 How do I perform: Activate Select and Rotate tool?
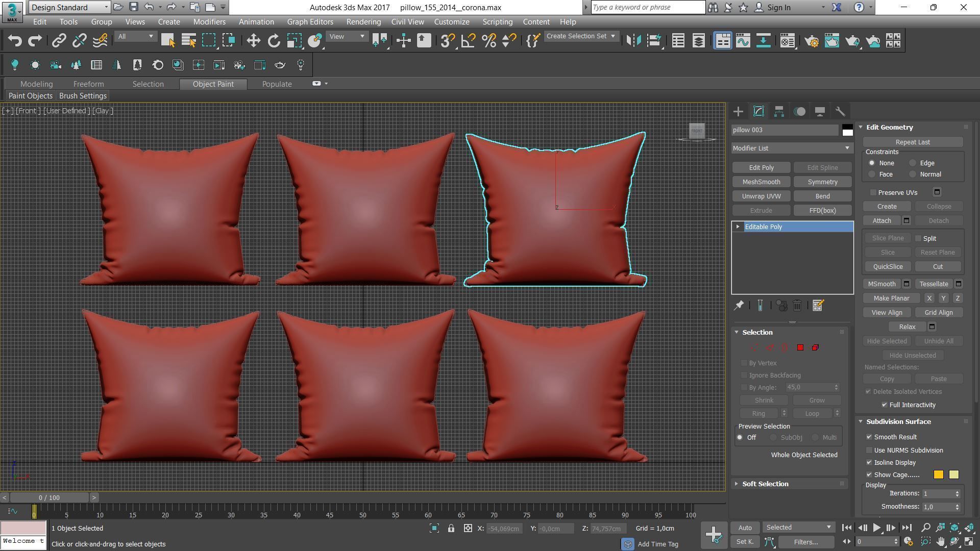[274, 41]
